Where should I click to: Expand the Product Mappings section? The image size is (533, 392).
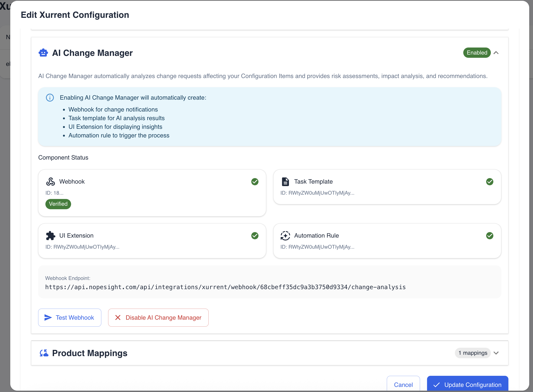point(497,353)
